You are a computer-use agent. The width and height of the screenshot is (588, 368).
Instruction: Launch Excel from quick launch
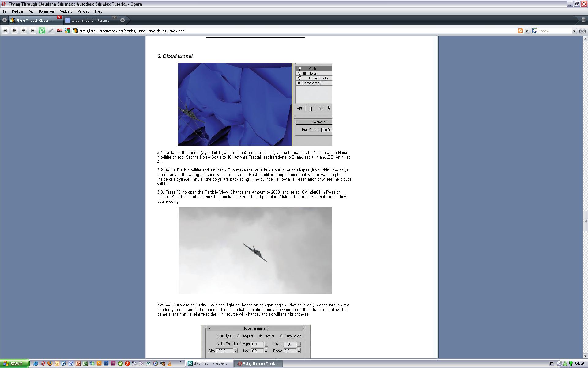(x=85, y=363)
